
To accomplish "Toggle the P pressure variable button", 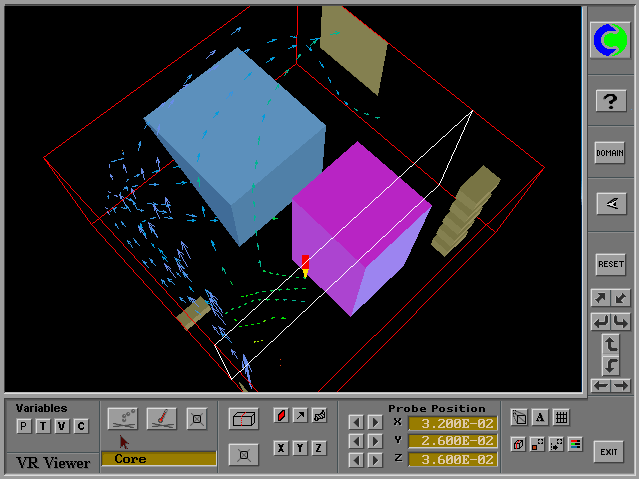I will 24,426.
